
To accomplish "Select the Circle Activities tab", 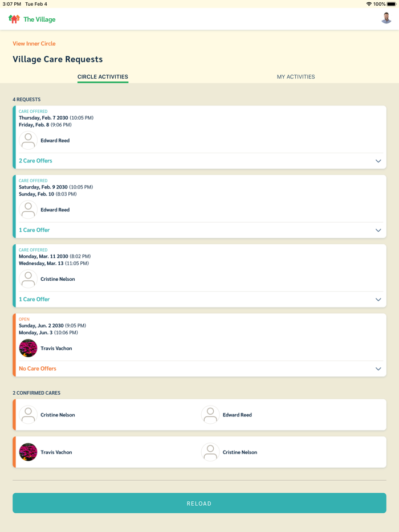I will click(x=103, y=77).
